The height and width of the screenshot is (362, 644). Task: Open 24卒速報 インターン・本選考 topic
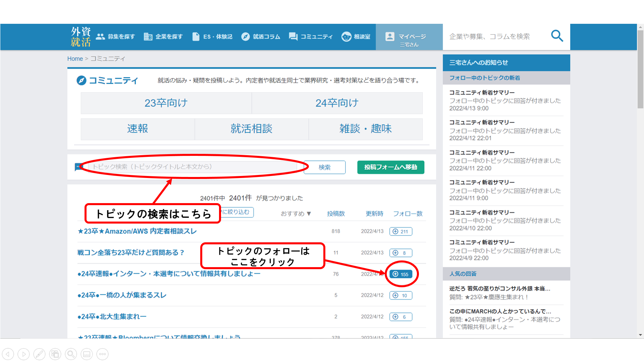pyautogui.click(x=169, y=274)
